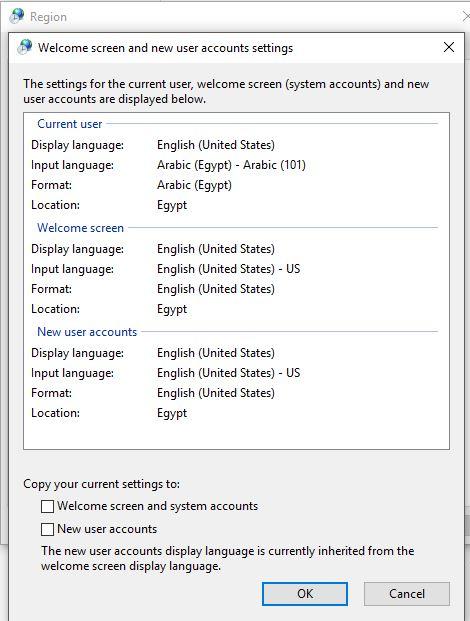
Task: Click the Current user Display language label
Action: [x=78, y=145]
